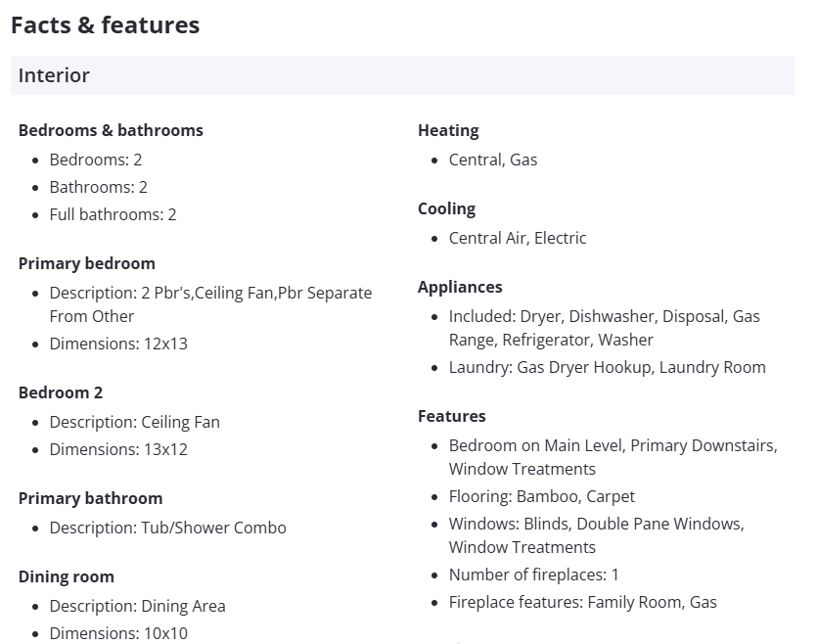The image size is (817, 644).
Task: Click the Dining Area description line
Action: pyautogui.click(x=137, y=606)
